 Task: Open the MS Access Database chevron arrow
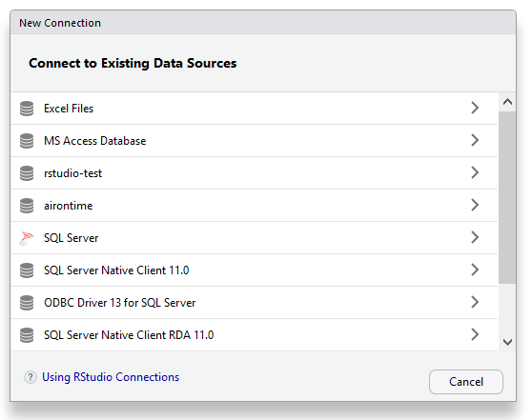click(475, 140)
